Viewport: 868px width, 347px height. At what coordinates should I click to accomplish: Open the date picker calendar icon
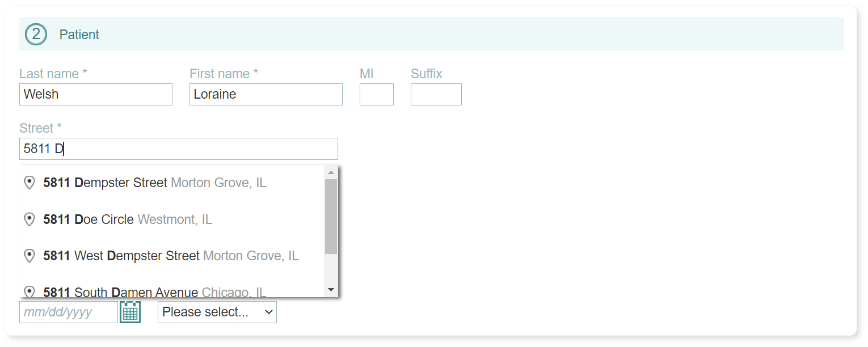[x=130, y=311]
